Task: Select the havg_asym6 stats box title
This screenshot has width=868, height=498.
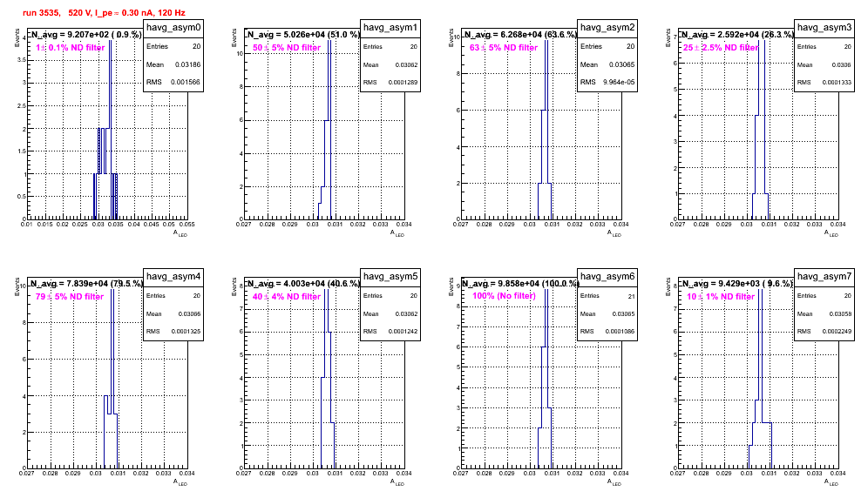Action: pyautogui.click(x=607, y=276)
